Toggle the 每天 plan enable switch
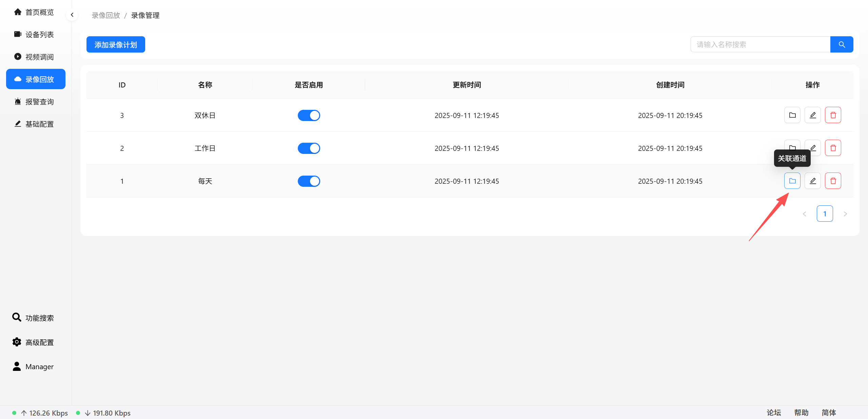Image resolution: width=868 pixels, height=419 pixels. tap(309, 181)
